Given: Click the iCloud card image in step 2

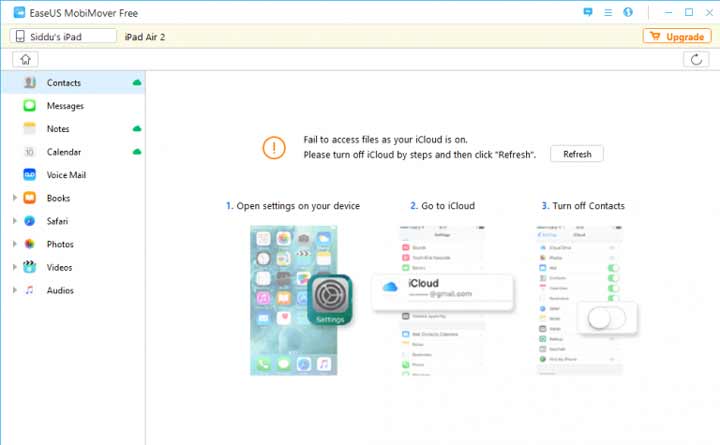Looking at the screenshot, I should coord(443,292).
